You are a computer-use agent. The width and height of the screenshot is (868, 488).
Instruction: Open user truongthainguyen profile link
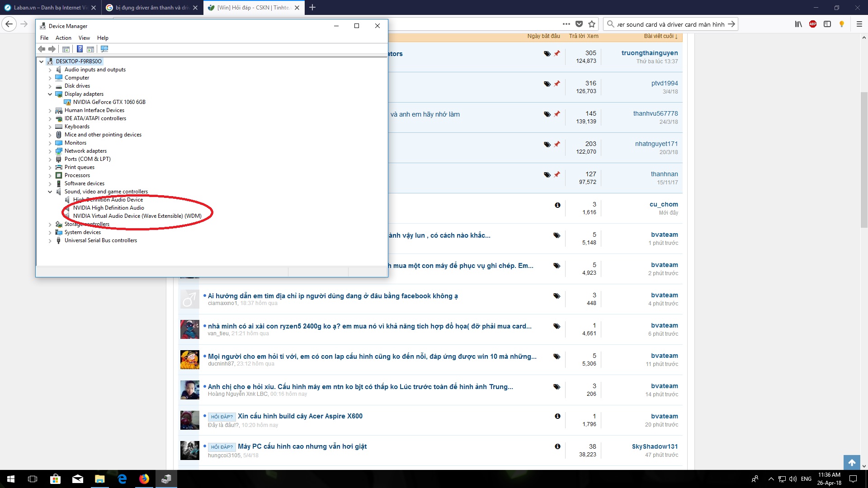(650, 53)
